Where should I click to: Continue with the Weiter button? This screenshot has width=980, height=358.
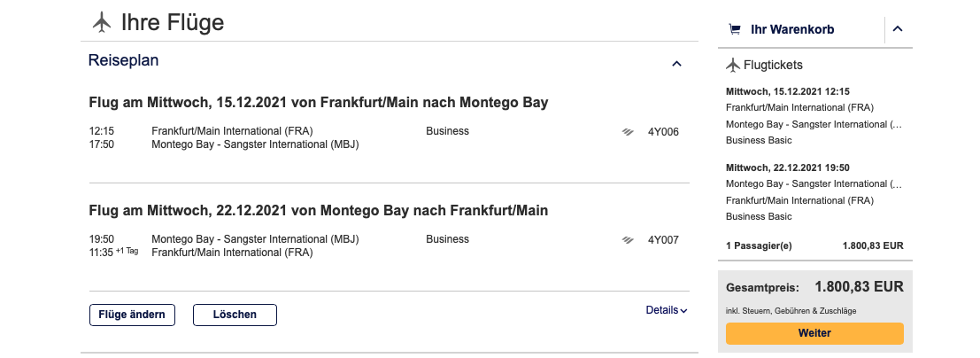coord(814,333)
